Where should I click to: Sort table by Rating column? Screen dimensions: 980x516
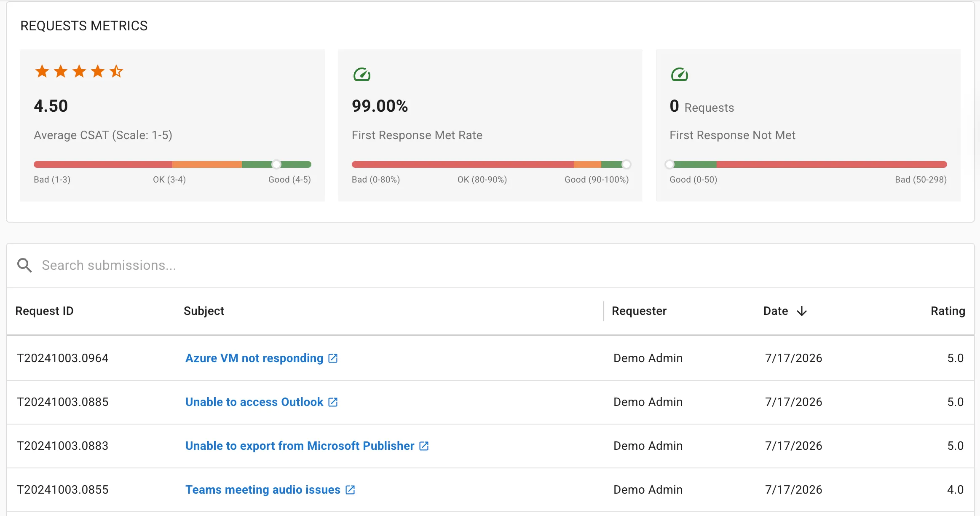(x=948, y=311)
